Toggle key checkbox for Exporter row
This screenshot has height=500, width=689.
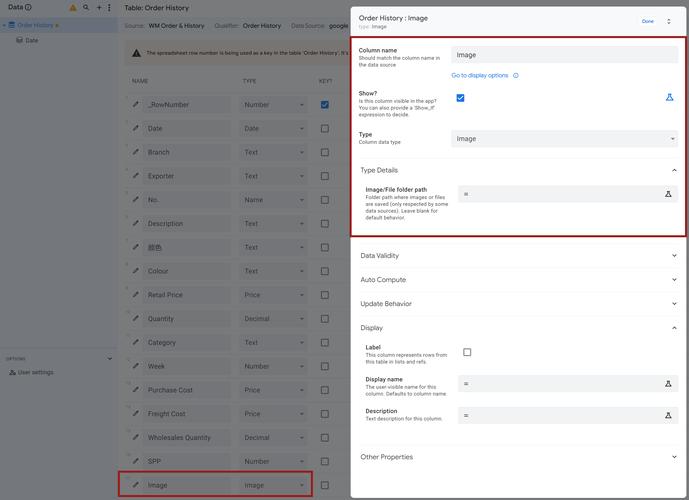[325, 176]
